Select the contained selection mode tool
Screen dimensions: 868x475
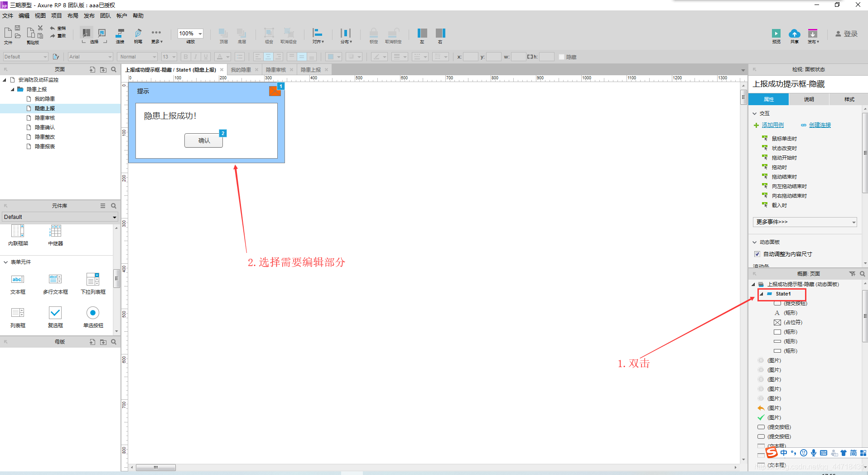[102, 33]
